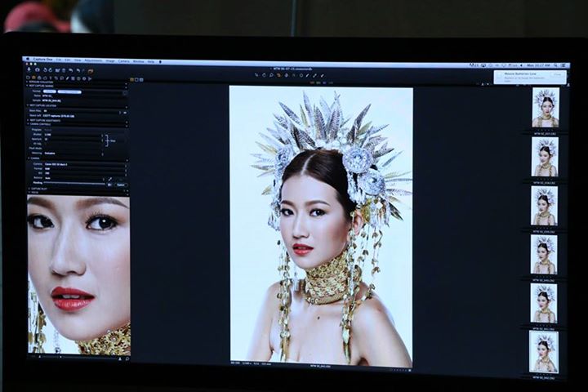This screenshot has height=392, width=588.
Task: Expand the Capture Pilot panel
Action: click(29, 189)
